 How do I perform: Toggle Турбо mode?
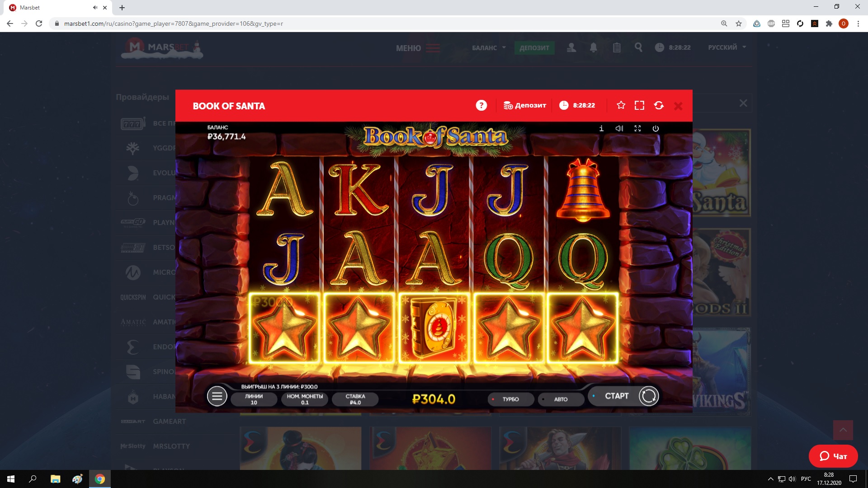(x=511, y=399)
